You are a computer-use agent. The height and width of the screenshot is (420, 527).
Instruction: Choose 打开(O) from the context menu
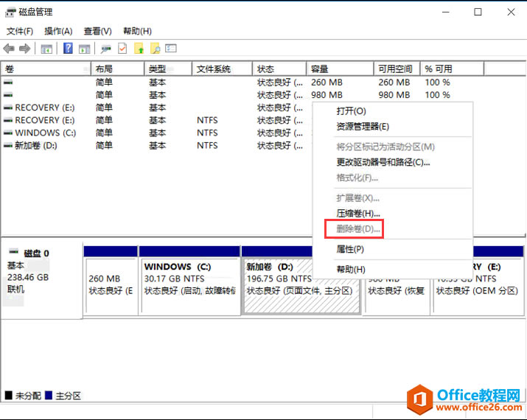click(352, 111)
